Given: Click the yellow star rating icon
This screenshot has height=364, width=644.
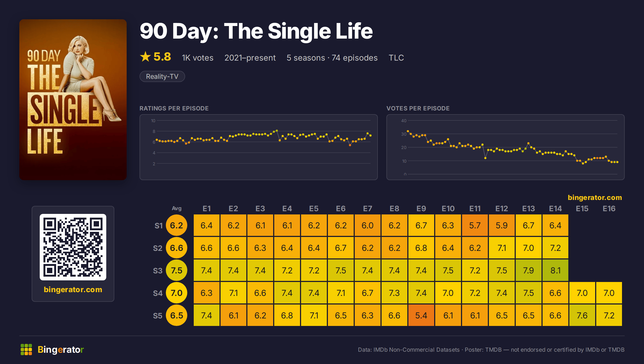Looking at the screenshot, I should click(145, 57).
